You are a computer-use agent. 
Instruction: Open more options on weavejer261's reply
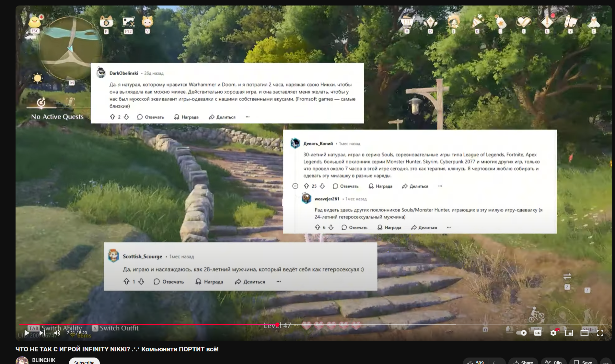click(449, 227)
